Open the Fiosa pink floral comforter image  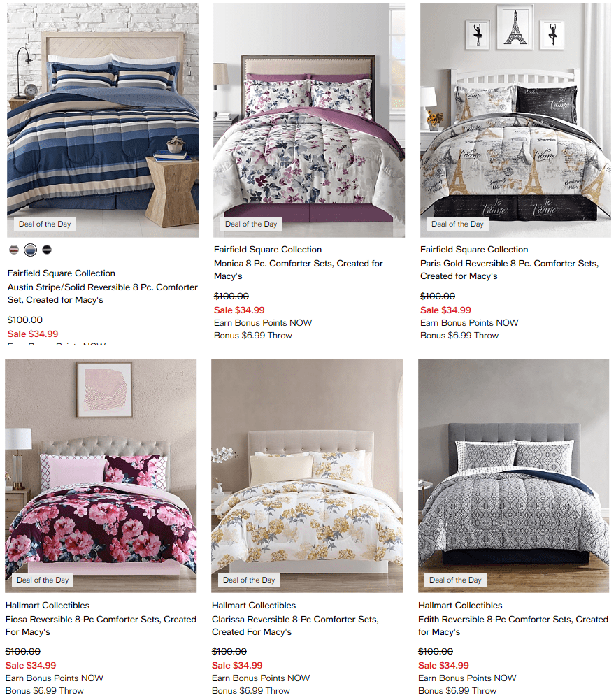101,476
